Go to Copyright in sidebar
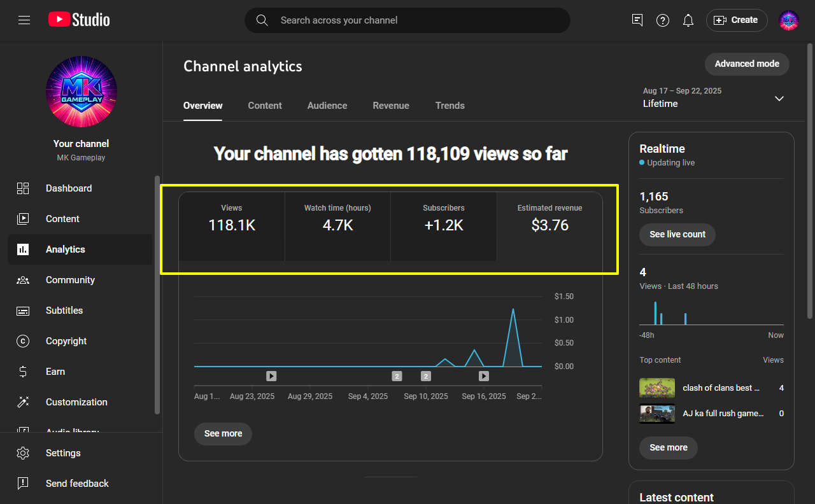 pyautogui.click(x=66, y=341)
